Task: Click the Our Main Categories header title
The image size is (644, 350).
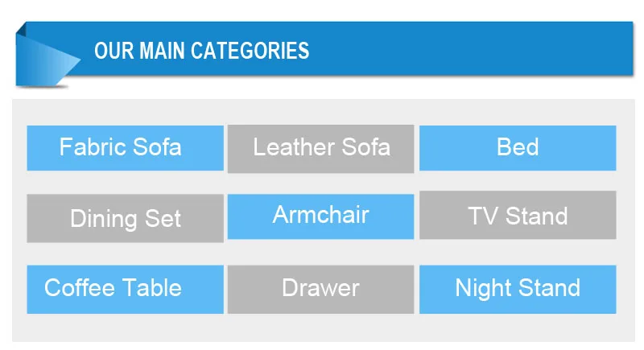Action: [x=201, y=51]
